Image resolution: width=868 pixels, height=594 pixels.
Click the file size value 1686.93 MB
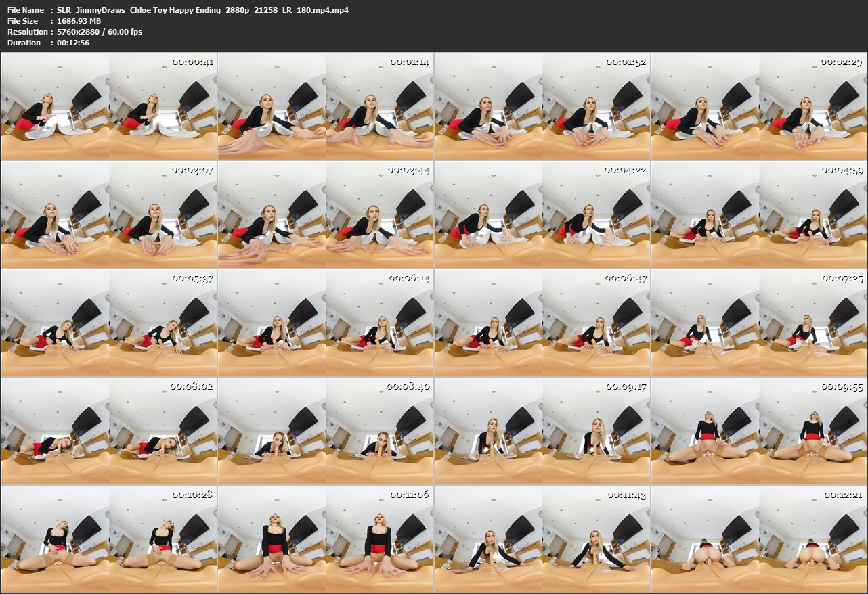(79, 21)
